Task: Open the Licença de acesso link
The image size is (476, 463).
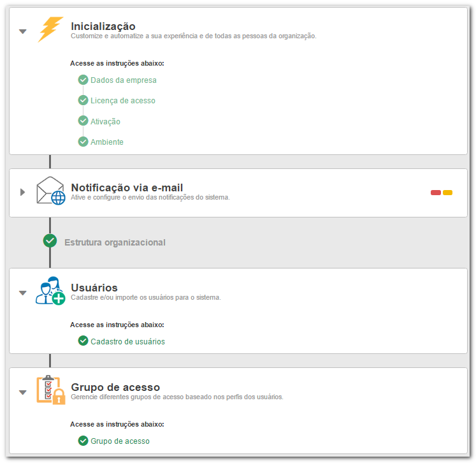Action: [x=123, y=101]
